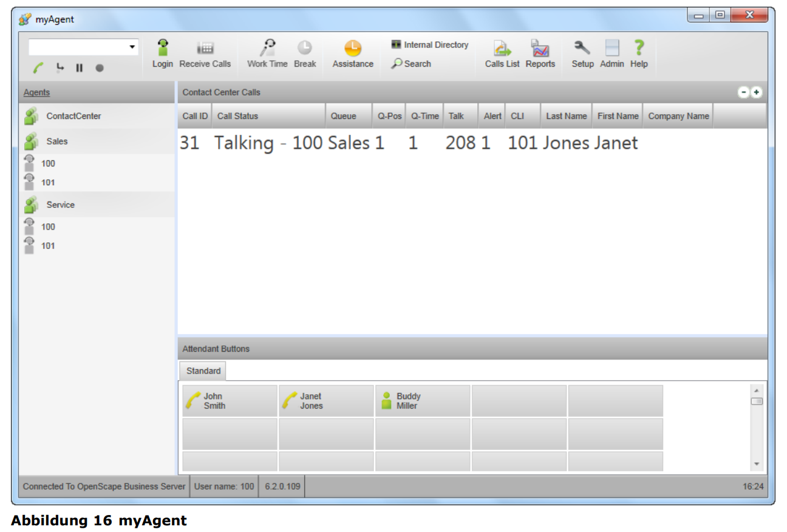
Task: Click the attendant buttons scrollbar thumb
Action: [756, 401]
